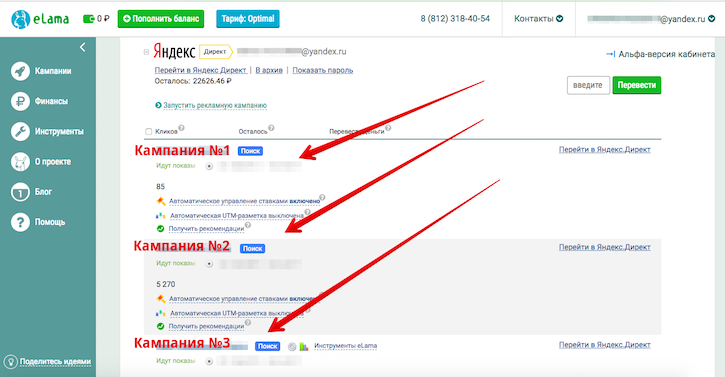Screen dimensions: 725x377
Task: Click Показать пароль link
Action: tap(323, 70)
